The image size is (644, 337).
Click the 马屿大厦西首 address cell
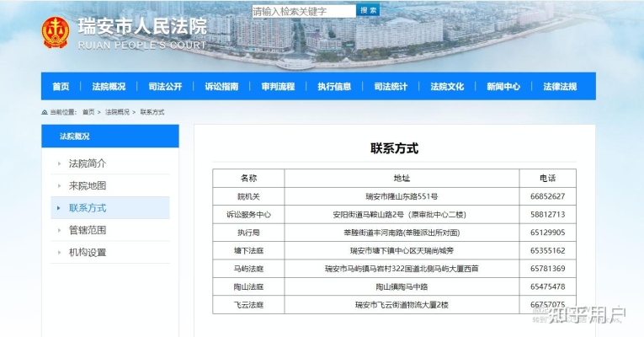(x=402, y=269)
